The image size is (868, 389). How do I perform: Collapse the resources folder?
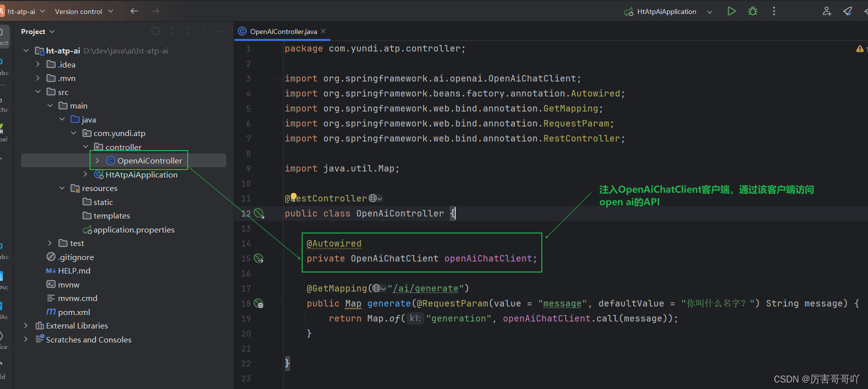click(62, 188)
